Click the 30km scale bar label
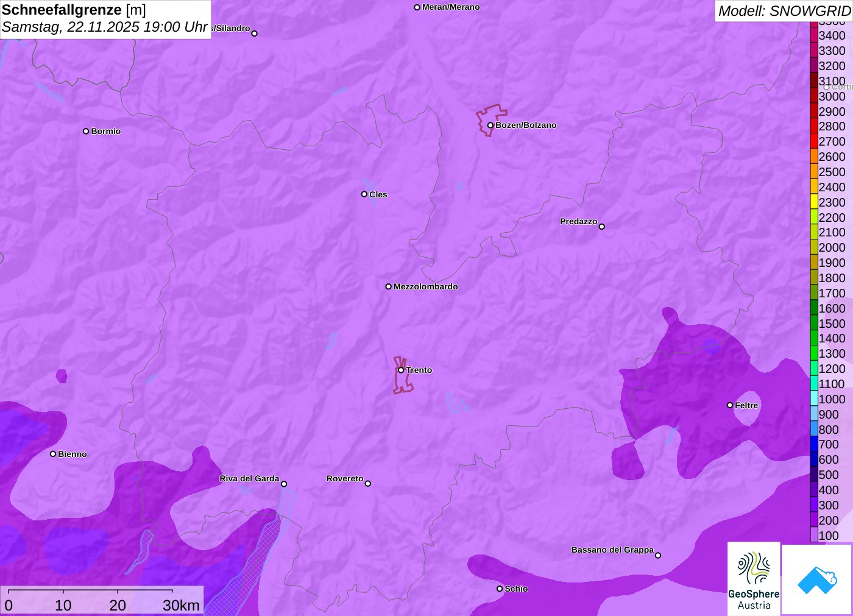 coord(181,605)
